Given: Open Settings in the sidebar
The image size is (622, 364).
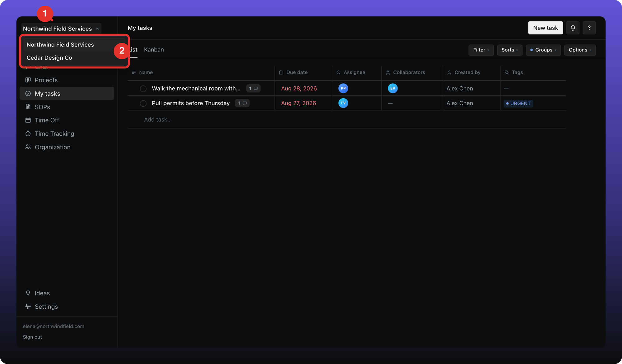Looking at the screenshot, I should coord(67,306).
